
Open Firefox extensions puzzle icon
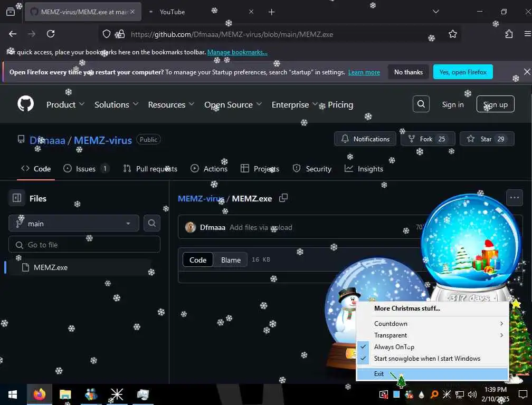pos(509,34)
